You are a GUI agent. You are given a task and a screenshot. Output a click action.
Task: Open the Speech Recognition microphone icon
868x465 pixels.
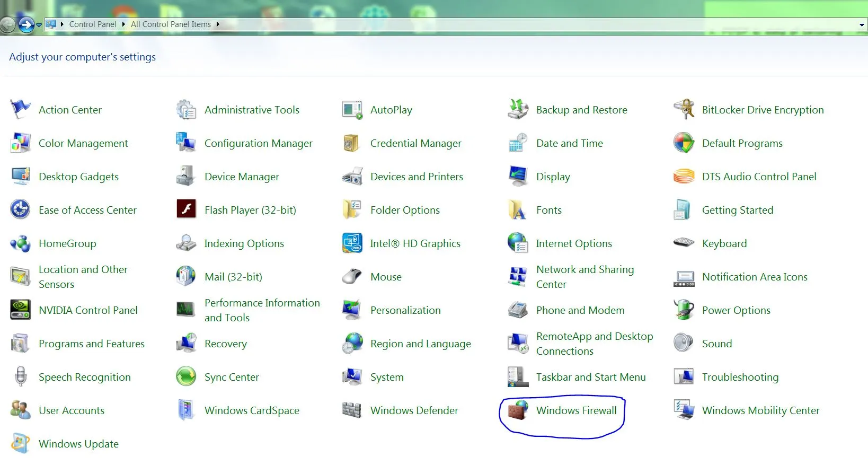(x=21, y=376)
